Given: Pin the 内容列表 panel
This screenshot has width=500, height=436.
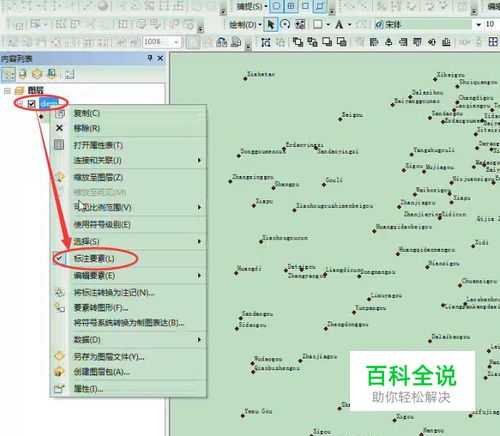Looking at the screenshot, I should click(150, 58).
